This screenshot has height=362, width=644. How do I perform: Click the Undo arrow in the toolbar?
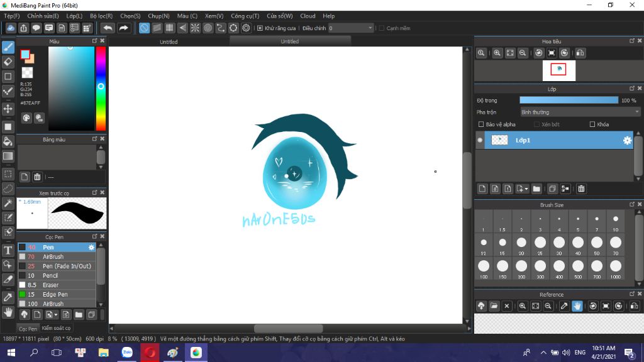[108, 28]
